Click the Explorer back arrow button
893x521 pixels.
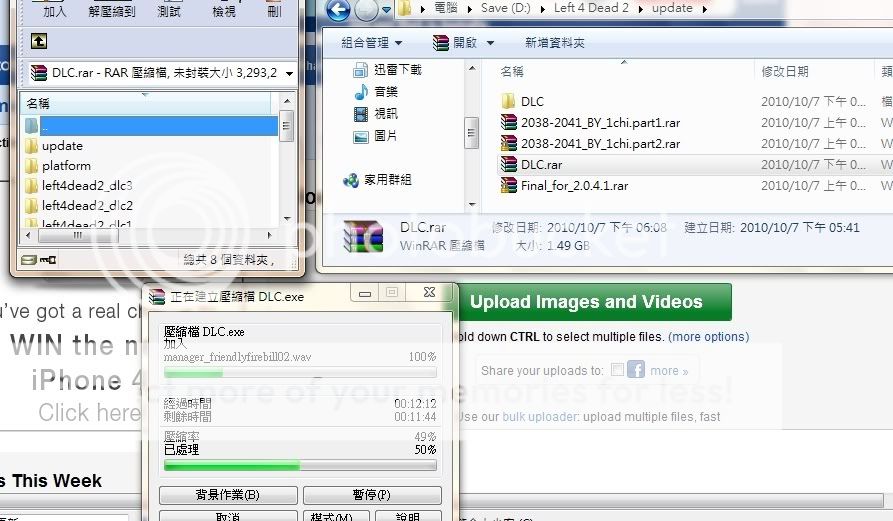(338, 11)
